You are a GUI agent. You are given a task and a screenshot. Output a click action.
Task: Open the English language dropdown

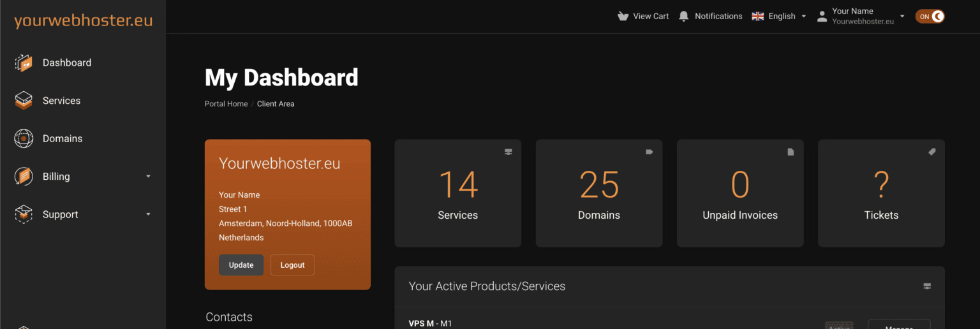coord(779,17)
